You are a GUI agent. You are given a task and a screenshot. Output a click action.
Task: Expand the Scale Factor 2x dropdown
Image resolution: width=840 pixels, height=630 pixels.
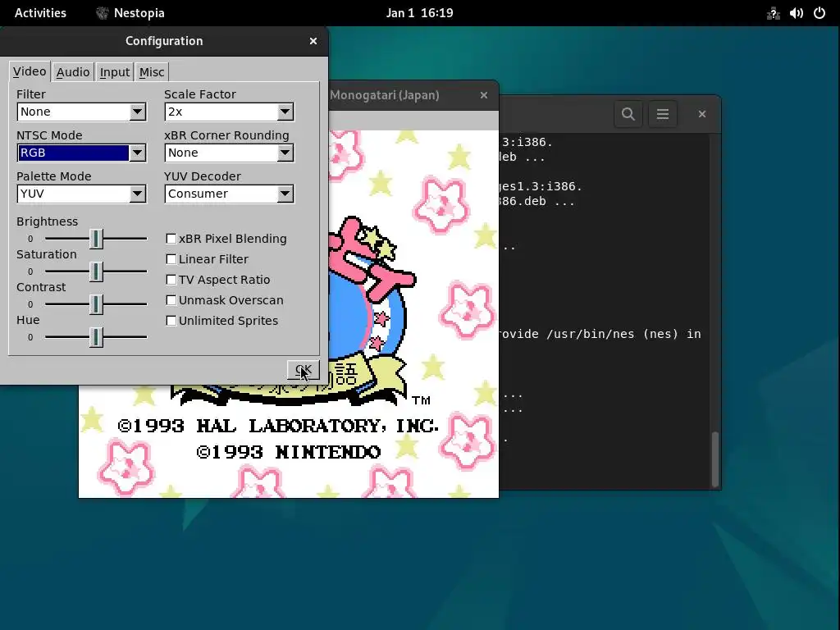click(x=230, y=112)
